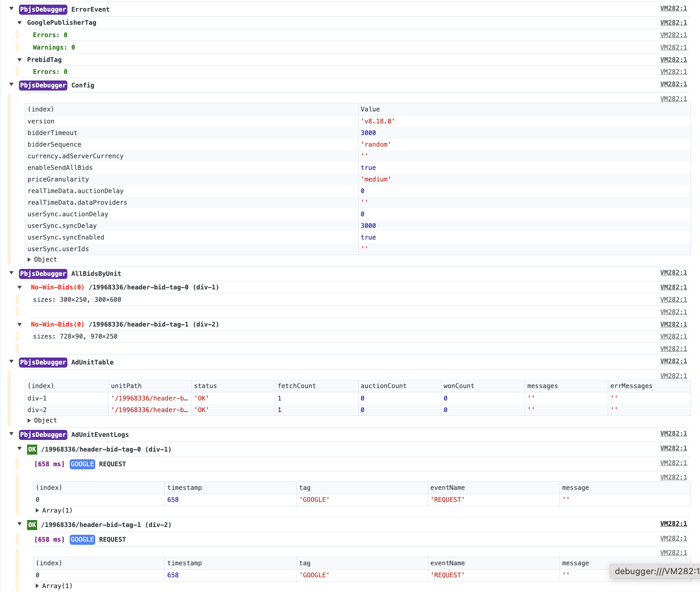
Task: Click the PbjsDebugger badge next to AllBidsByUnit
Action: point(43,274)
